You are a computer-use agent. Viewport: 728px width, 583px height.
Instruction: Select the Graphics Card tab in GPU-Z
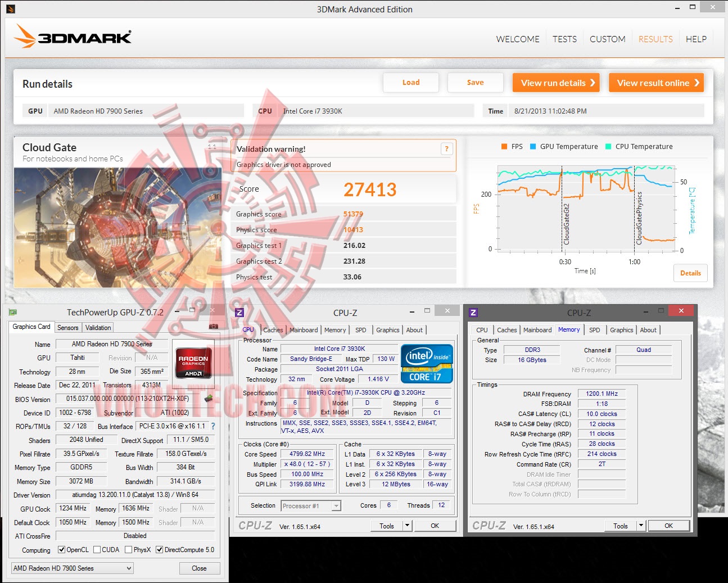31,327
